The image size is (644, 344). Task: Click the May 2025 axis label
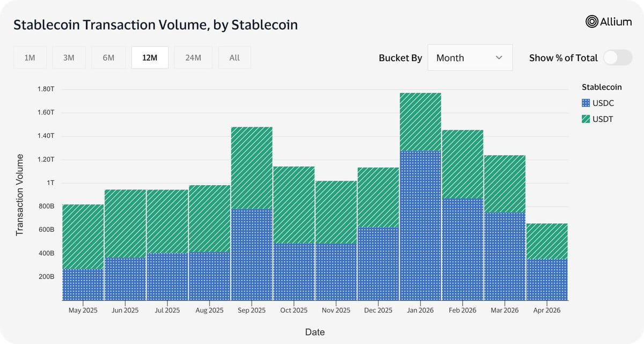pos(83,310)
